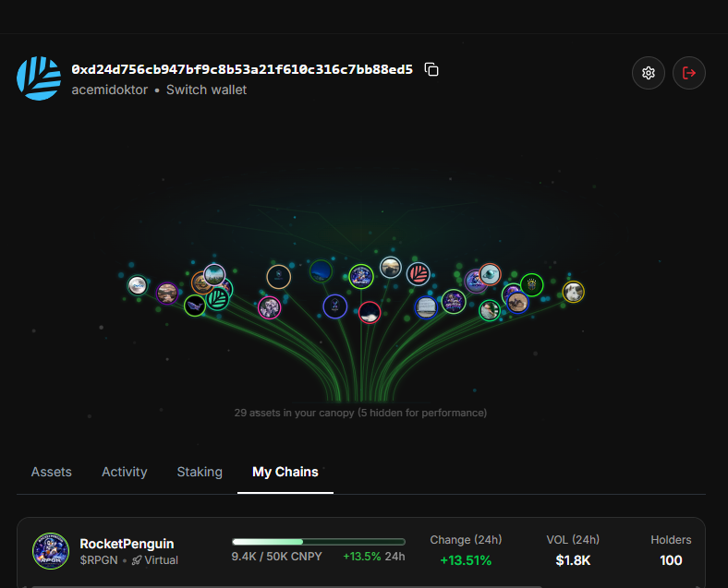Image resolution: width=728 pixels, height=588 pixels.
Task: Select the whale bubble with lime ring
Action: pos(195,306)
